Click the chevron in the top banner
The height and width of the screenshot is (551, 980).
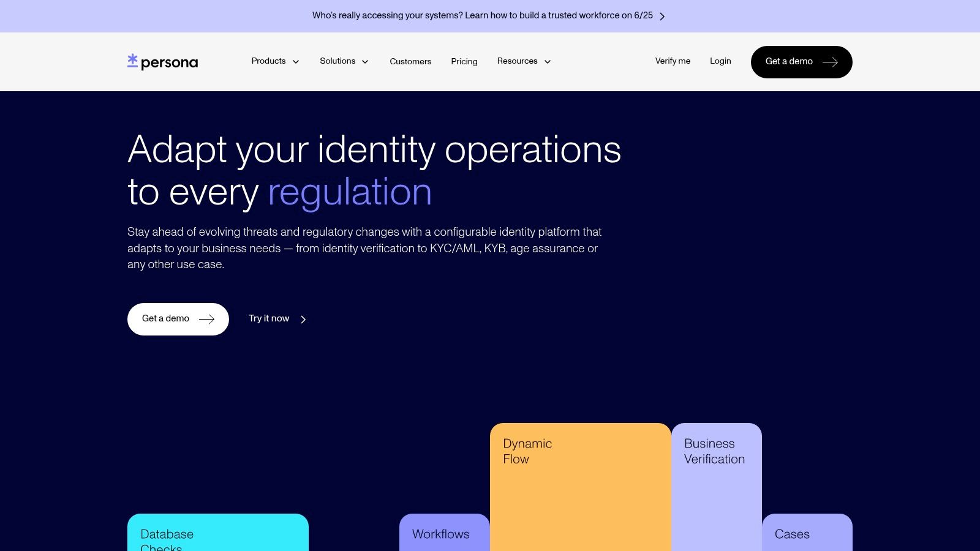click(x=662, y=17)
